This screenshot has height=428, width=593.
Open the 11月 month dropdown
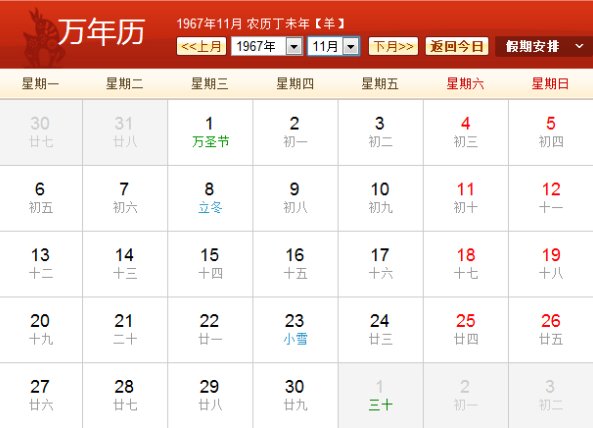tap(333, 46)
